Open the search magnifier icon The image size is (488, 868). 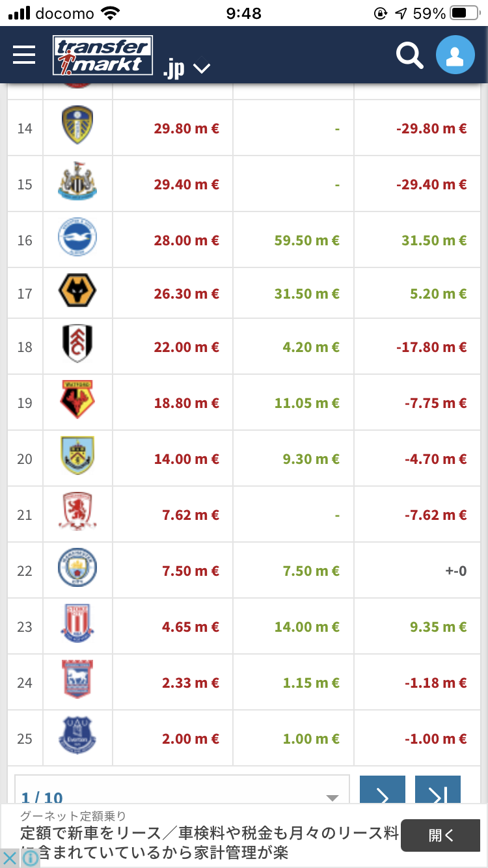(409, 55)
